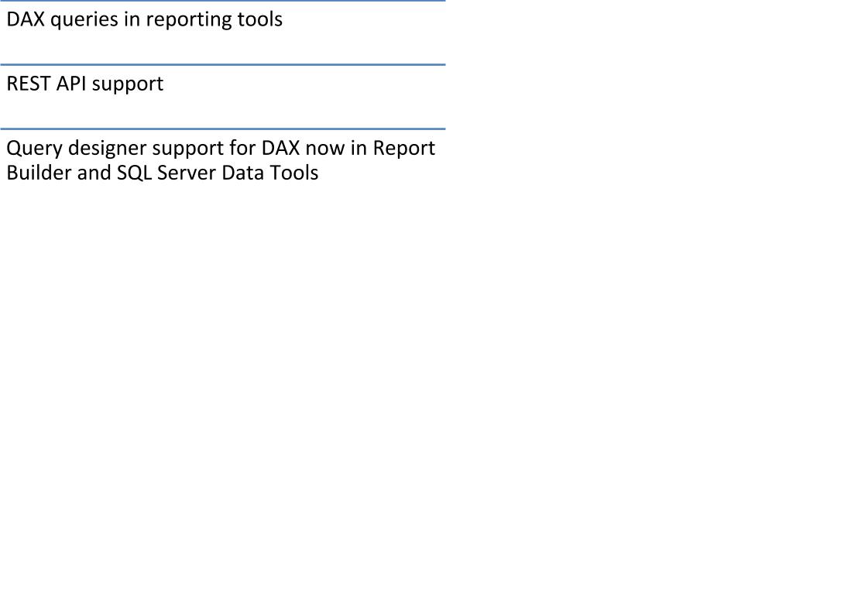The width and height of the screenshot is (868, 614).
Task: Click the 'Builder and SQL Server Data Tools' line
Action: tap(162, 173)
